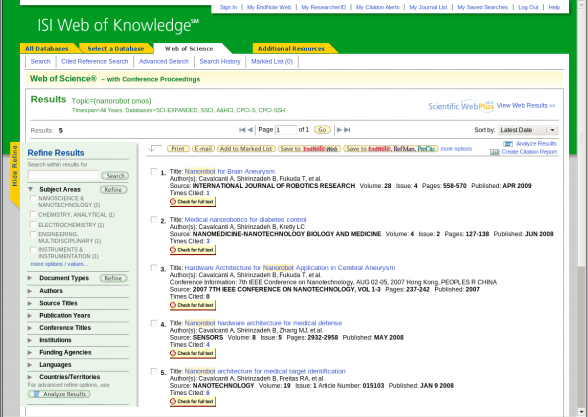Click Scientific WebPlus logo

pyautogui.click(x=461, y=106)
